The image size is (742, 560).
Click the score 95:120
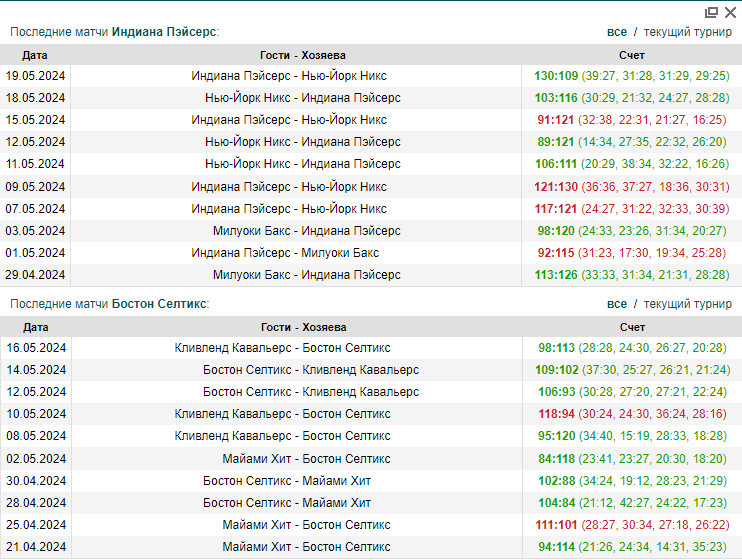pos(556,436)
